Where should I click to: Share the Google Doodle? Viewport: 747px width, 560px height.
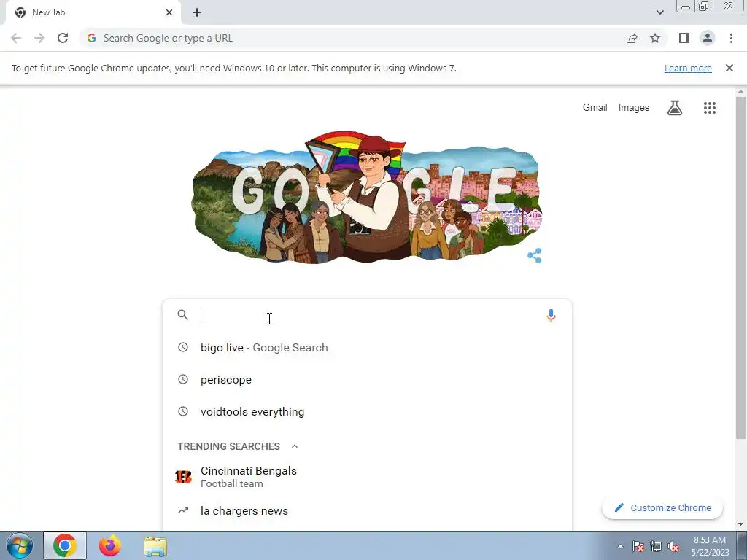click(x=535, y=255)
